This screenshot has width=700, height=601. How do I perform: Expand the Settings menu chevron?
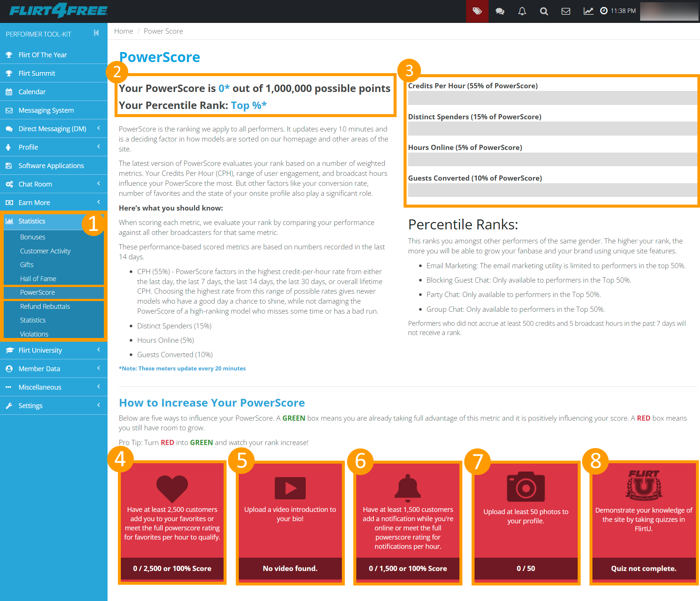pyautogui.click(x=99, y=405)
